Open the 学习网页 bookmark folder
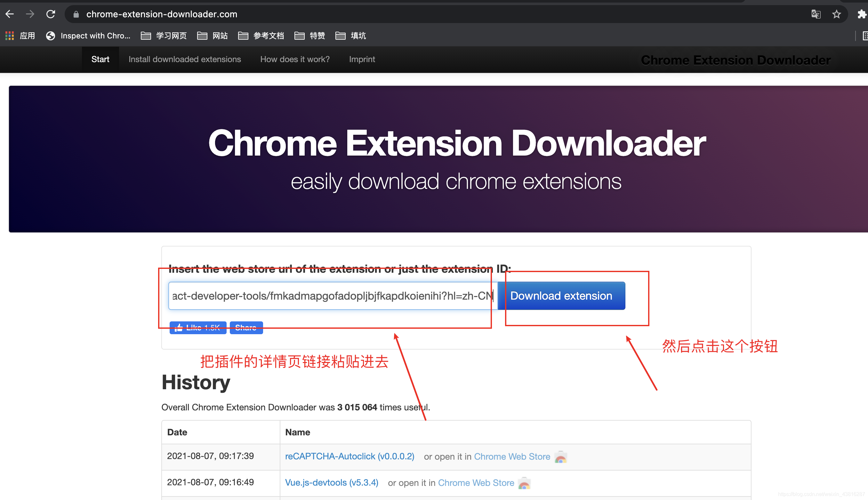The image size is (868, 500). click(164, 36)
